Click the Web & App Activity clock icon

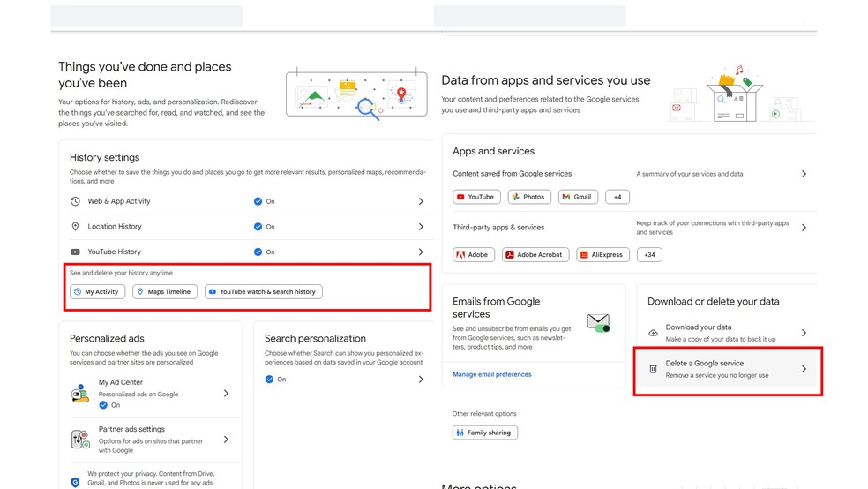pyautogui.click(x=76, y=201)
